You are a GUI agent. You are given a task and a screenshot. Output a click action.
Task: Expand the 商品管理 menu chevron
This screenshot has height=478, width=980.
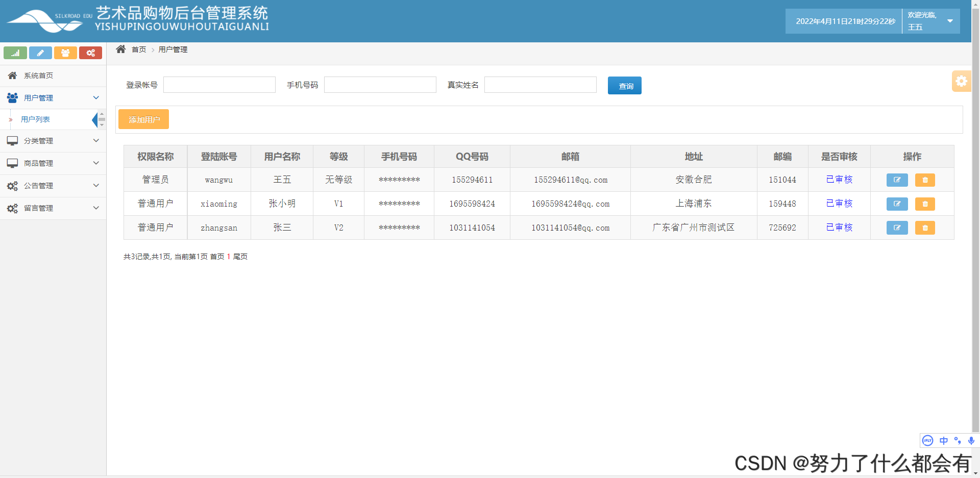[96, 163]
